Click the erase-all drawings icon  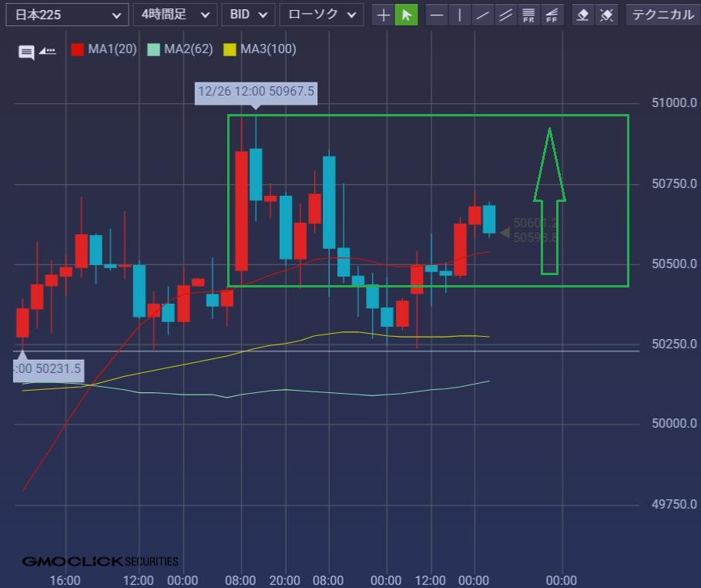(607, 15)
